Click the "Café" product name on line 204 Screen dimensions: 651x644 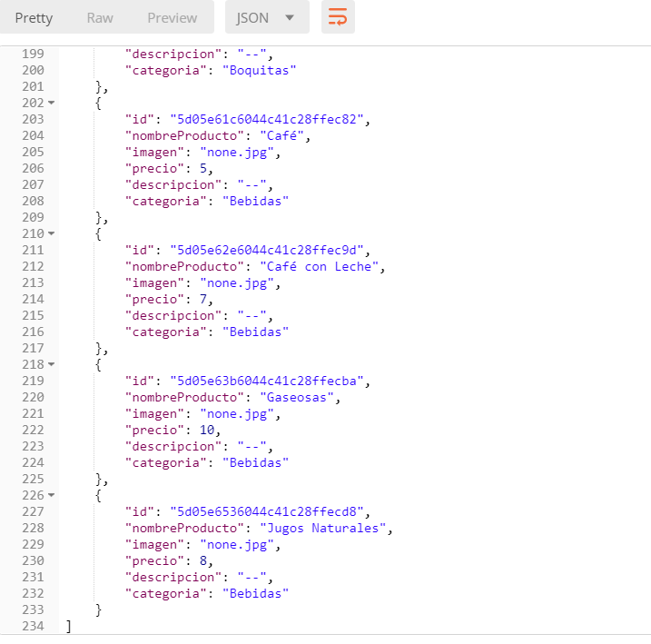285,136
